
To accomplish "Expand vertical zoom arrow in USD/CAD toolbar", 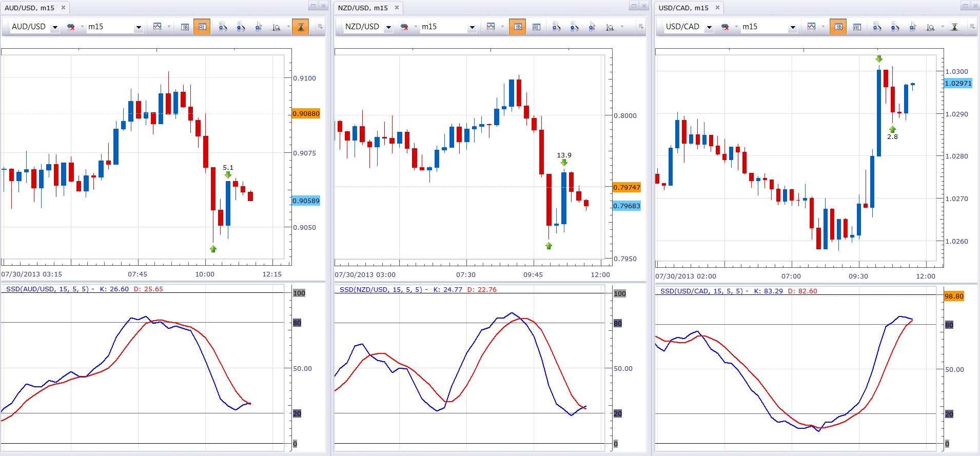I will click(x=942, y=27).
